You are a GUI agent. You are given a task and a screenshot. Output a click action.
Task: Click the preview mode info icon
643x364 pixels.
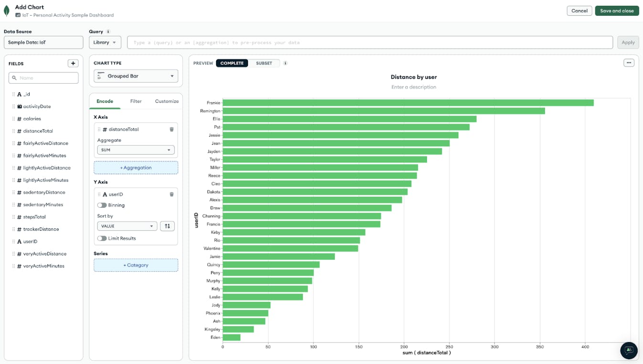pyautogui.click(x=285, y=63)
